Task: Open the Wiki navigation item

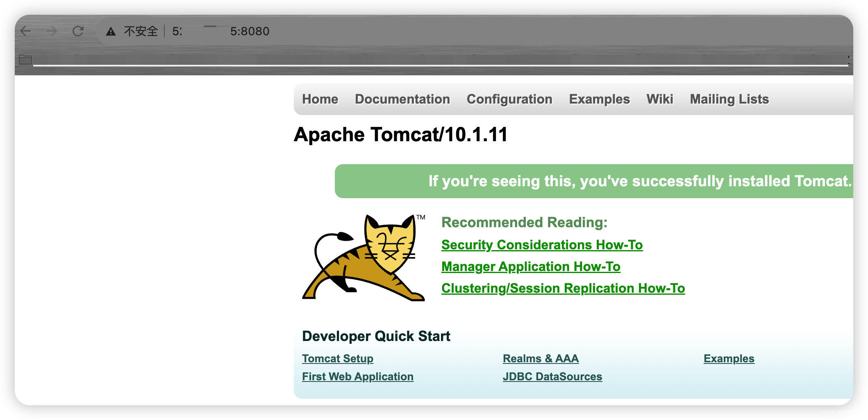Action: tap(660, 99)
